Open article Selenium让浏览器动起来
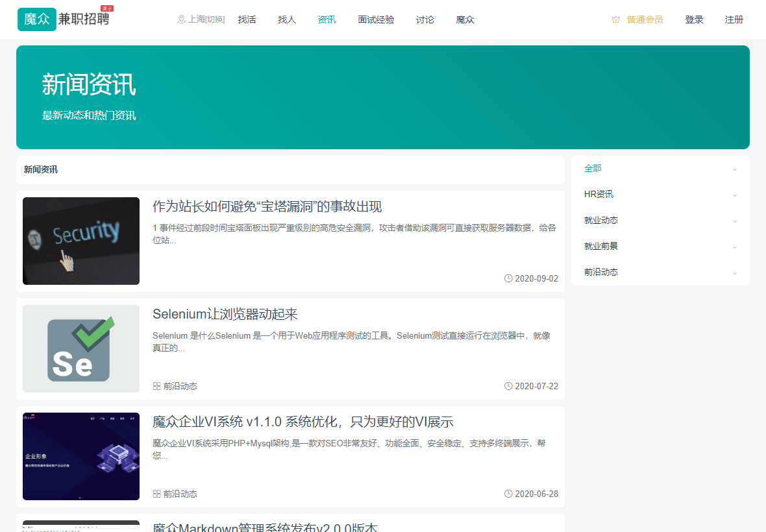Screen dimensions: 766x532 coord(225,314)
